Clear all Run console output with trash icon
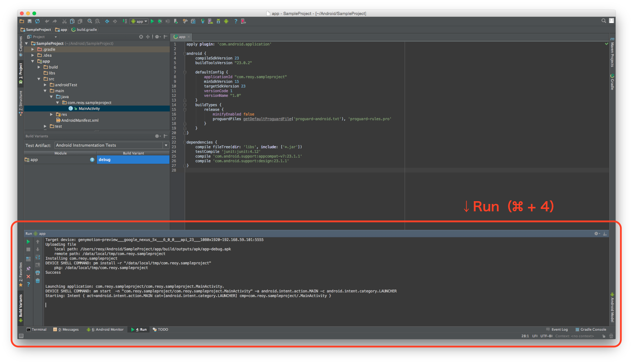Image resolution: width=633 pixels, height=364 pixels. [38, 281]
